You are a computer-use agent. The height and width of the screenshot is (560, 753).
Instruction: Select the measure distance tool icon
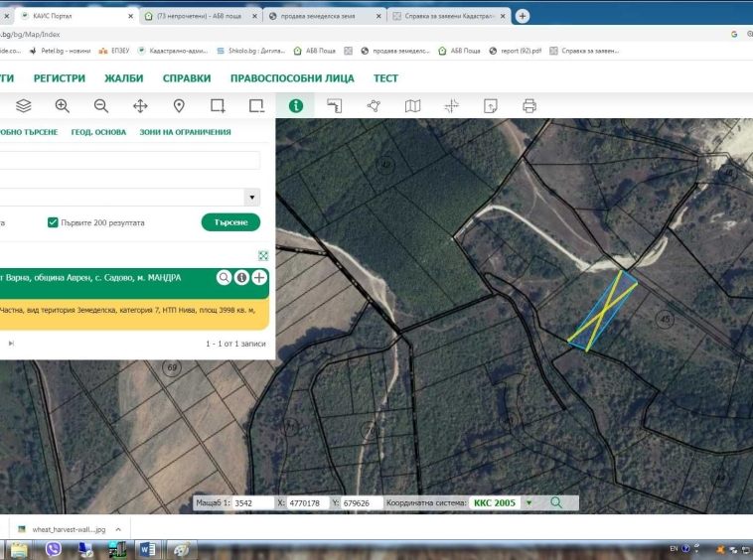point(334,105)
